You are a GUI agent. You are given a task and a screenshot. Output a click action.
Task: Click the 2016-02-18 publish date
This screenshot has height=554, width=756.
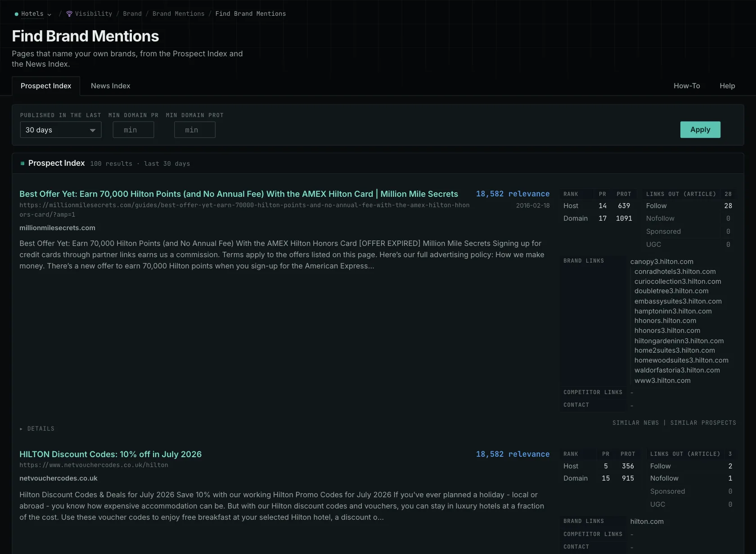[x=533, y=205]
